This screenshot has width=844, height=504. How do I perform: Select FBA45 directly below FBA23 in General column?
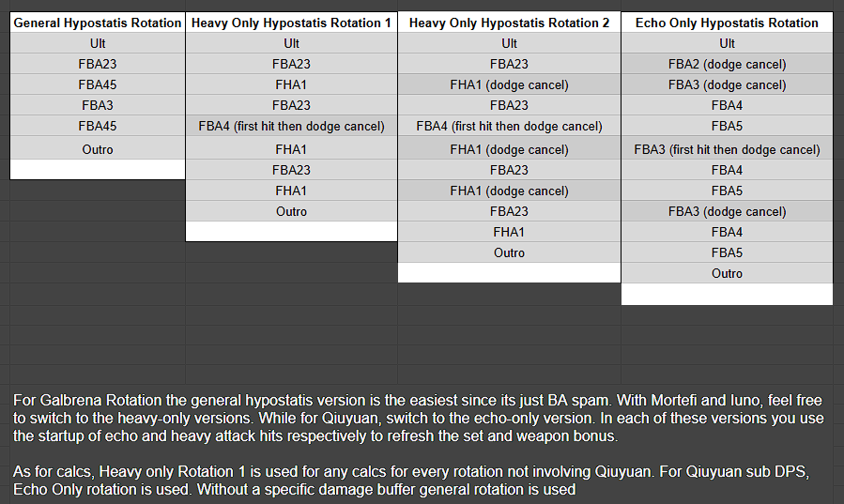coord(98,84)
